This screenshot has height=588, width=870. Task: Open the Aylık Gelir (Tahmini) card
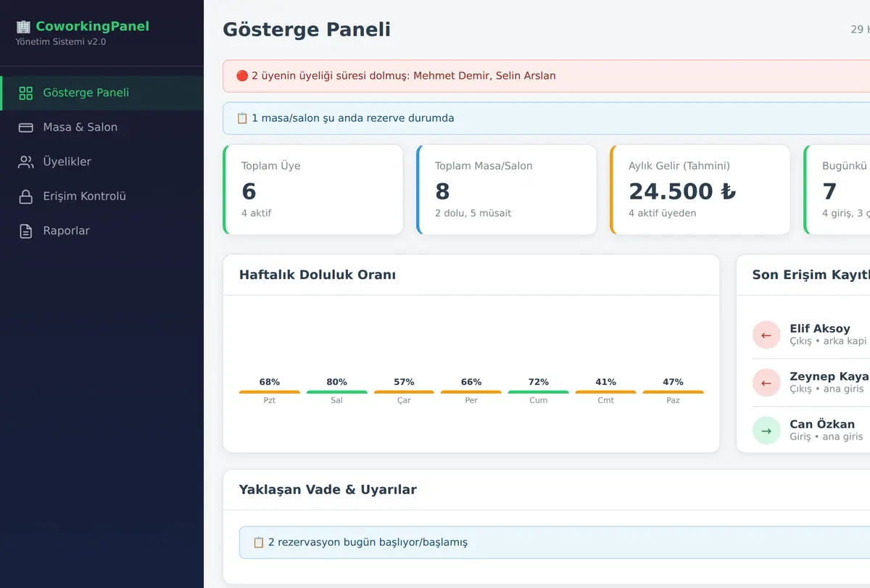[700, 190]
